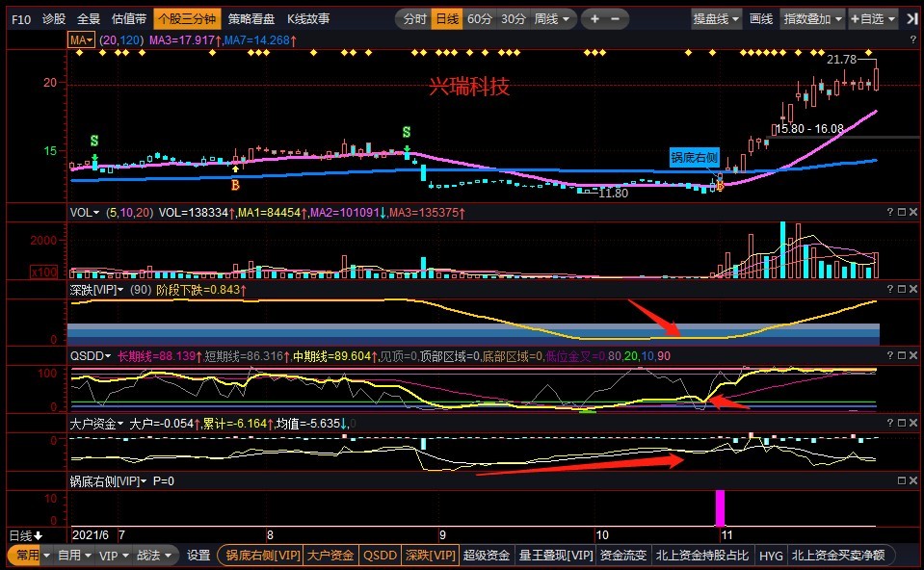Close the 大户资金 indicator panel

click(x=914, y=423)
